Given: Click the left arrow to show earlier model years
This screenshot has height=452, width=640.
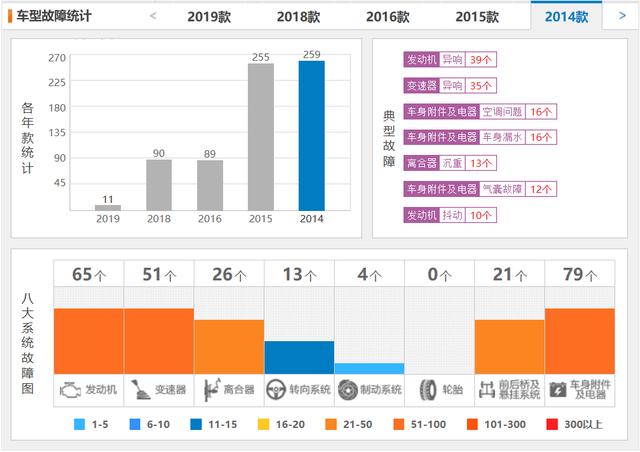Looking at the screenshot, I should (153, 16).
